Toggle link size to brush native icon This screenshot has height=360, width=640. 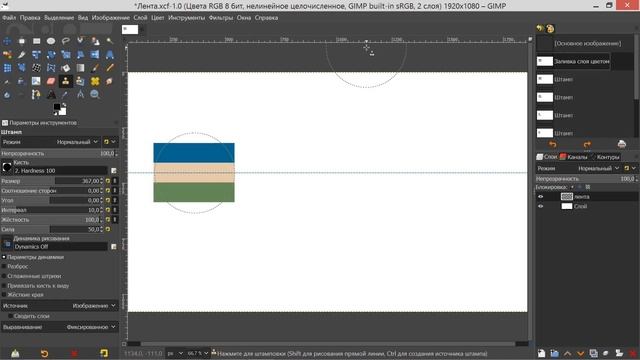115,181
